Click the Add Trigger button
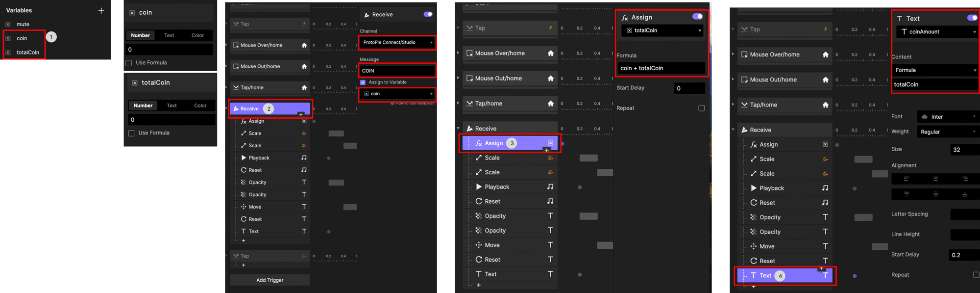This screenshot has width=980, height=293. click(269, 280)
